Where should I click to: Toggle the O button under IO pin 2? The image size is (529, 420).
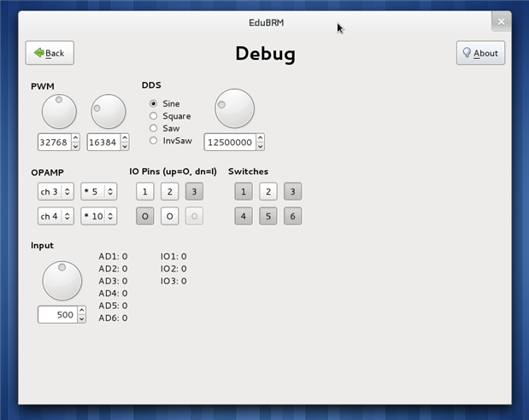170,216
